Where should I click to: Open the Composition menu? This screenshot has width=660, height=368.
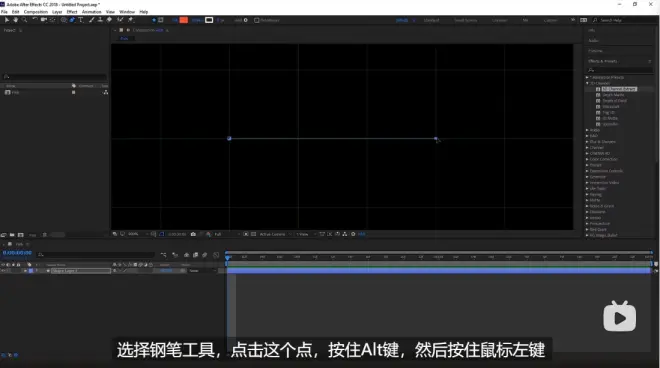pyautogui.click(x=36, y=12)
